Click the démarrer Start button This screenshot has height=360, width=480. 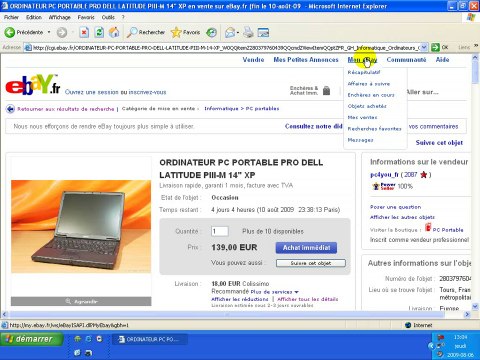tap(31, 339)
